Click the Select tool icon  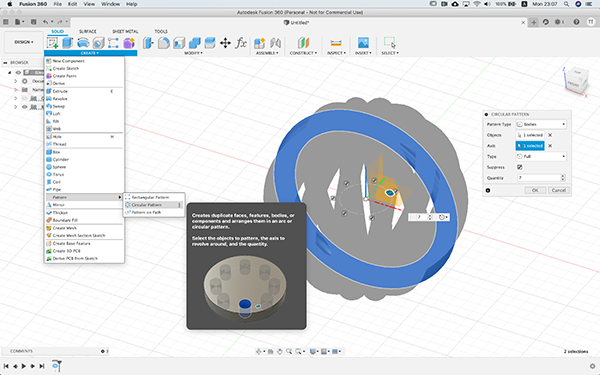(390, 42)
